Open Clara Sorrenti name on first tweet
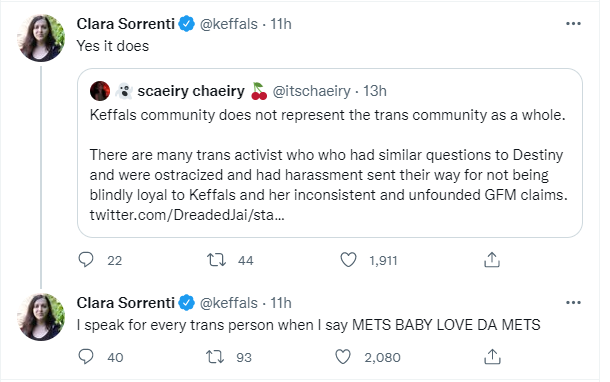 pyautogui.click(x=126, y=24)
